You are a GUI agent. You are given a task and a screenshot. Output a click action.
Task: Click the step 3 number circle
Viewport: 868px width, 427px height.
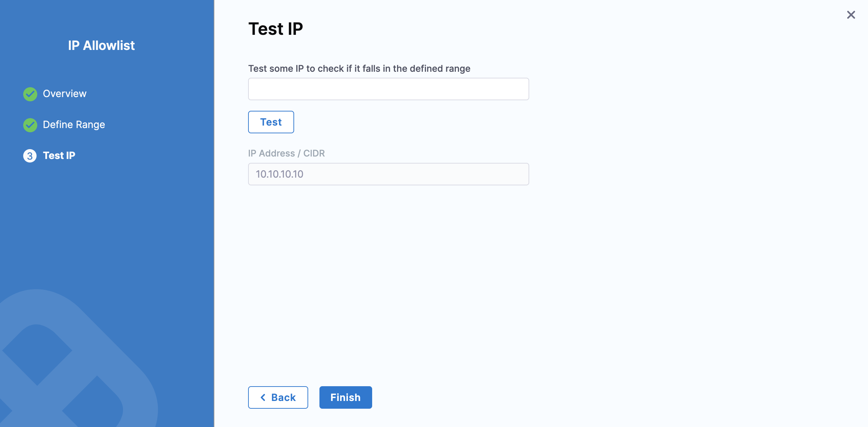[30, 156]
